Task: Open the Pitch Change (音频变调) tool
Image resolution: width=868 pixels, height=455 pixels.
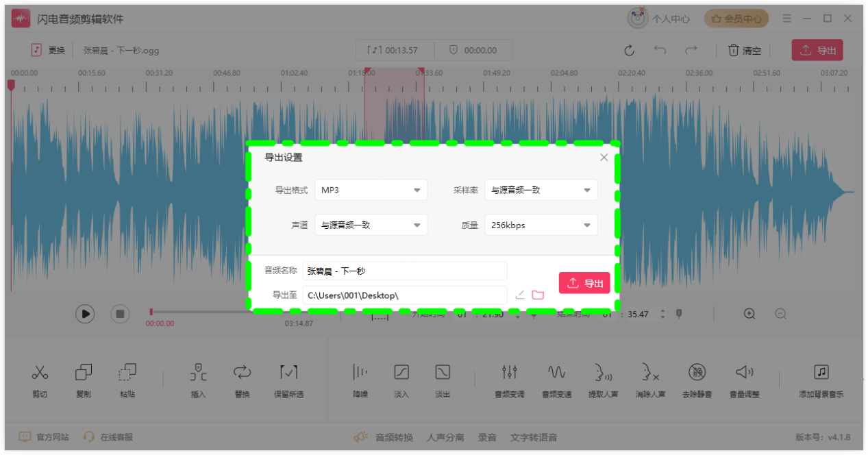Action: (x=509, y=381)
